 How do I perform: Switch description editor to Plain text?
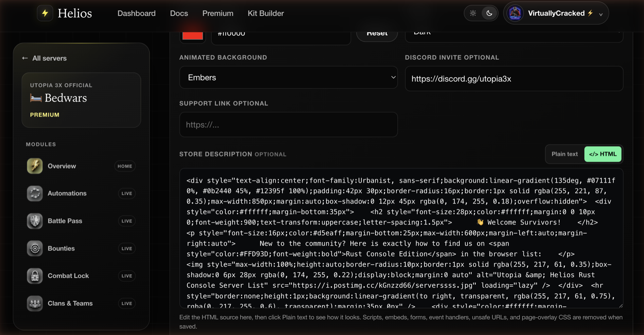coord(565,154)
